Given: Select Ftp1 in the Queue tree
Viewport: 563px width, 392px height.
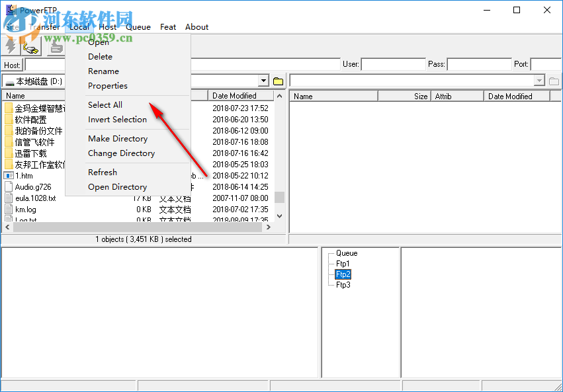Looking at the screenshot, I should (x=343, y=263).
